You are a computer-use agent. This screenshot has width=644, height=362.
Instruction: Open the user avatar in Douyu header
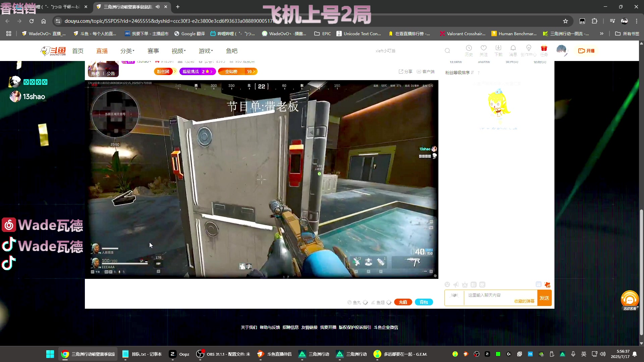click(x=561, y=50)
